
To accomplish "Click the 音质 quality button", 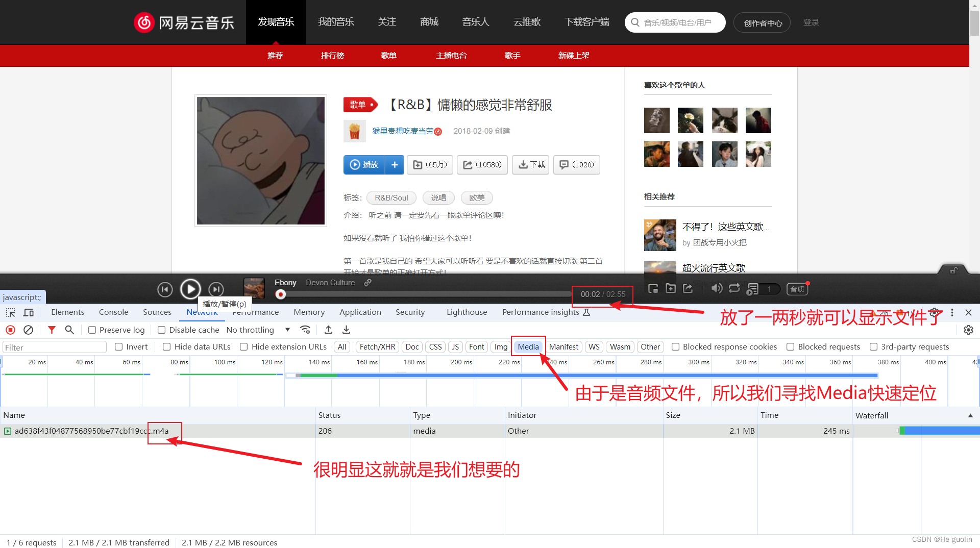I will tap(797, 289).
